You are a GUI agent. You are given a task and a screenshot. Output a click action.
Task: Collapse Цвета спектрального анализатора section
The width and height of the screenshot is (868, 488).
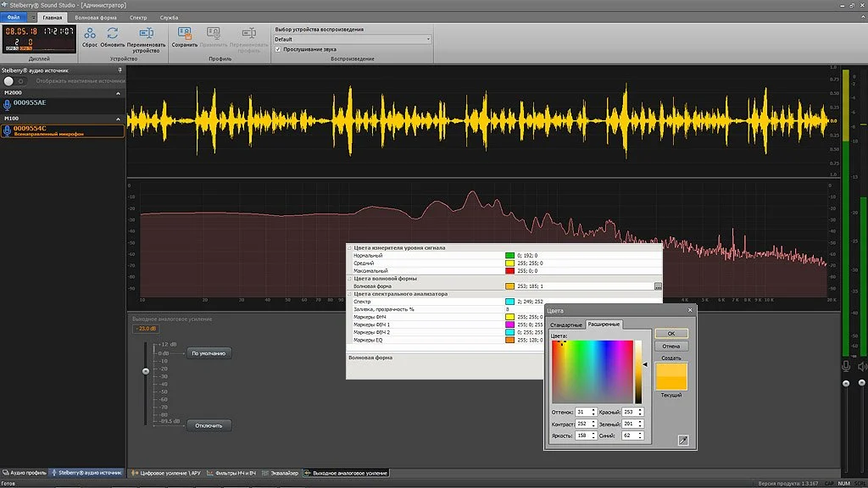[349, 294]
